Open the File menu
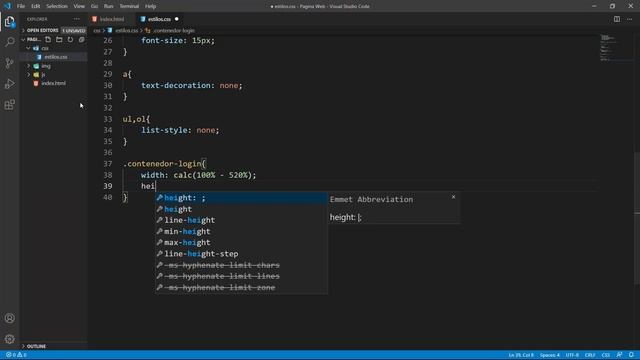 pos(21,6)
